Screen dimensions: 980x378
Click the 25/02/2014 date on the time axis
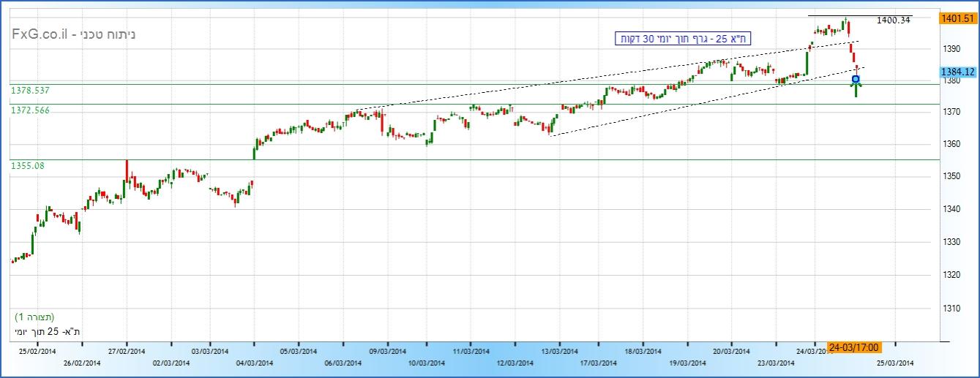pos(37,351)
